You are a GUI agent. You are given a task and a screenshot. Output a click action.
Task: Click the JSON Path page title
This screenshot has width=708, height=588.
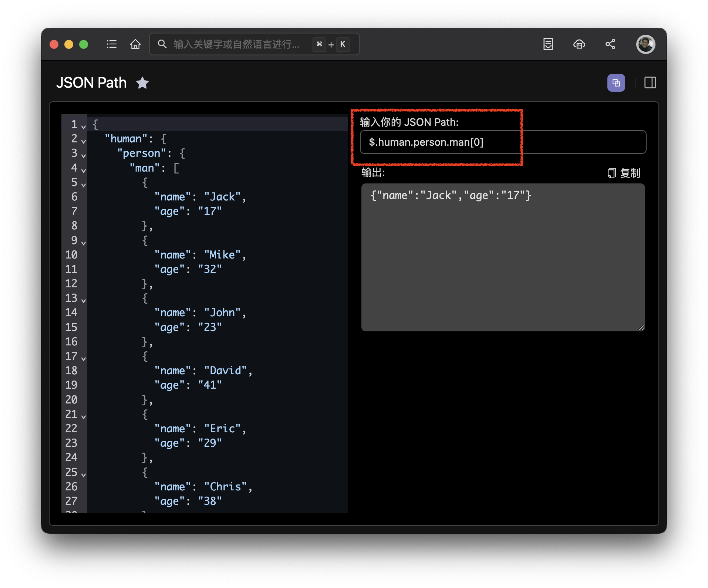coord(91,83)
